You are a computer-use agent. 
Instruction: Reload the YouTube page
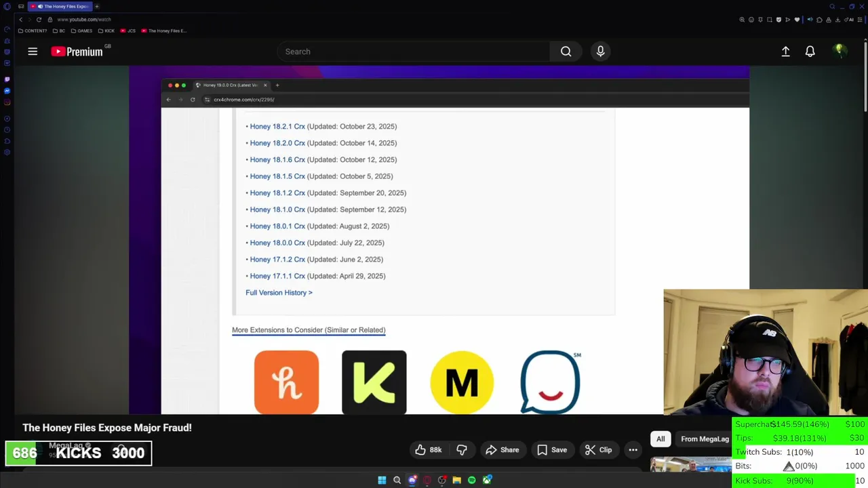[x=39, y=20]
